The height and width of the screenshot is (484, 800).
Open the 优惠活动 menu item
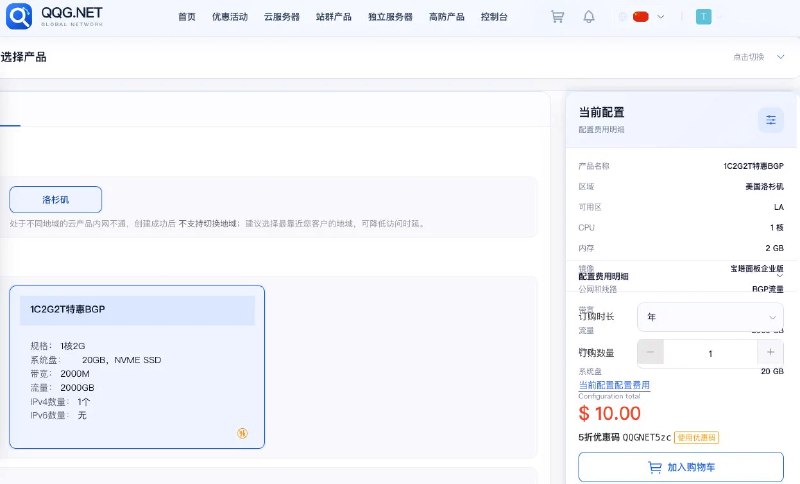click(230, 17)
